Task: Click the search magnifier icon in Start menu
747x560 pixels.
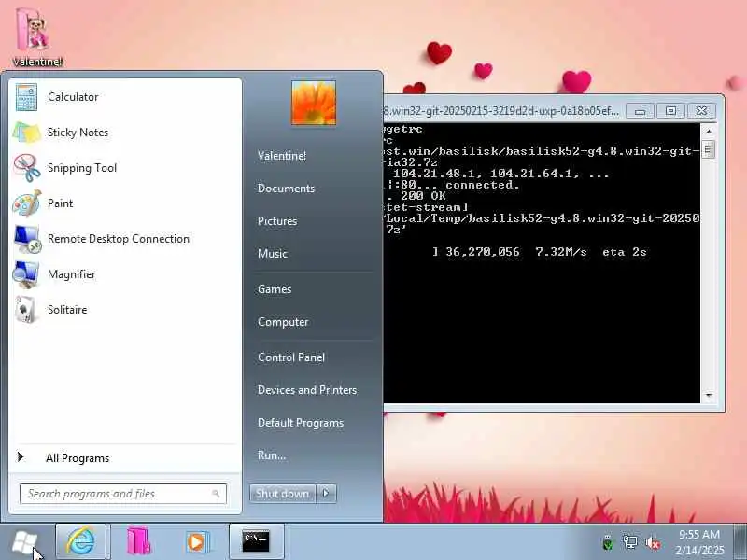Action: 216,494
